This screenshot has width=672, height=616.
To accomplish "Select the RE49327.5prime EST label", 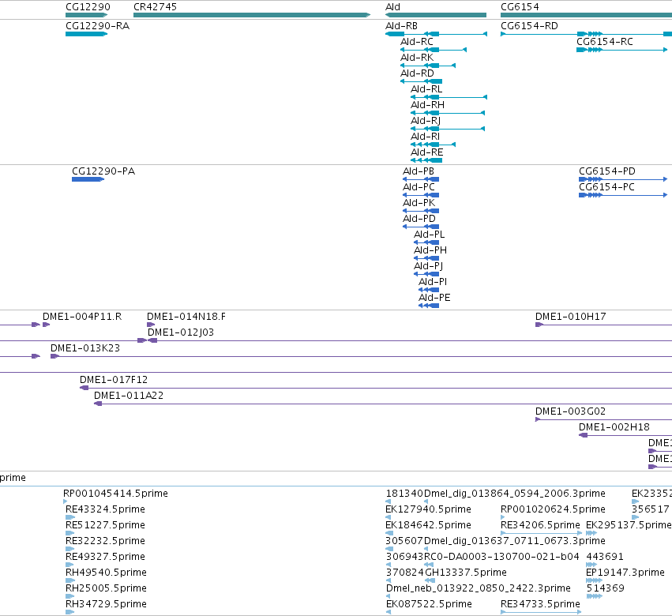I will pyautogui.click(x=106, y=557).
